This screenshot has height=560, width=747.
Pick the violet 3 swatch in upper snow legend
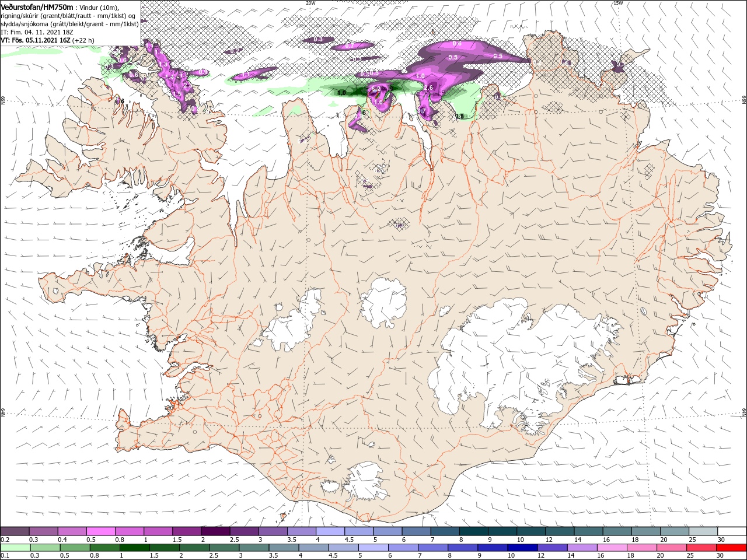[x=272, y=531]
